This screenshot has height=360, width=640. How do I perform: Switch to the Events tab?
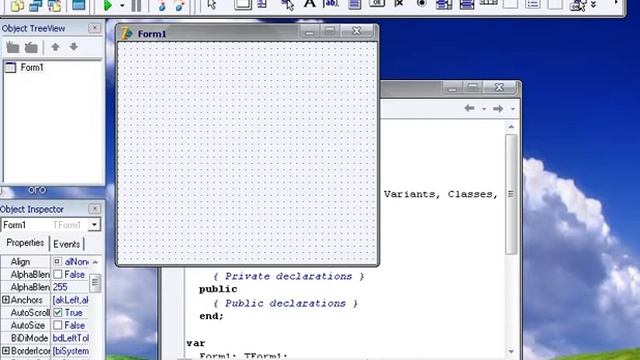pos(67,244)
